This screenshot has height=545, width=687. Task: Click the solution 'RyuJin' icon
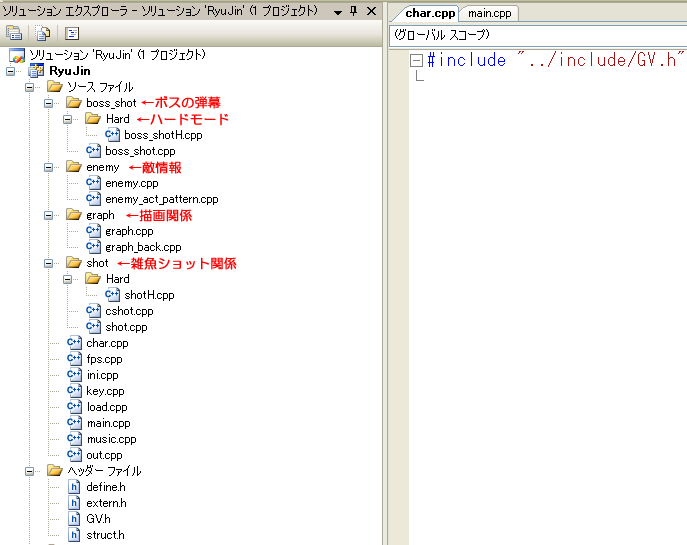coord(17,55)
